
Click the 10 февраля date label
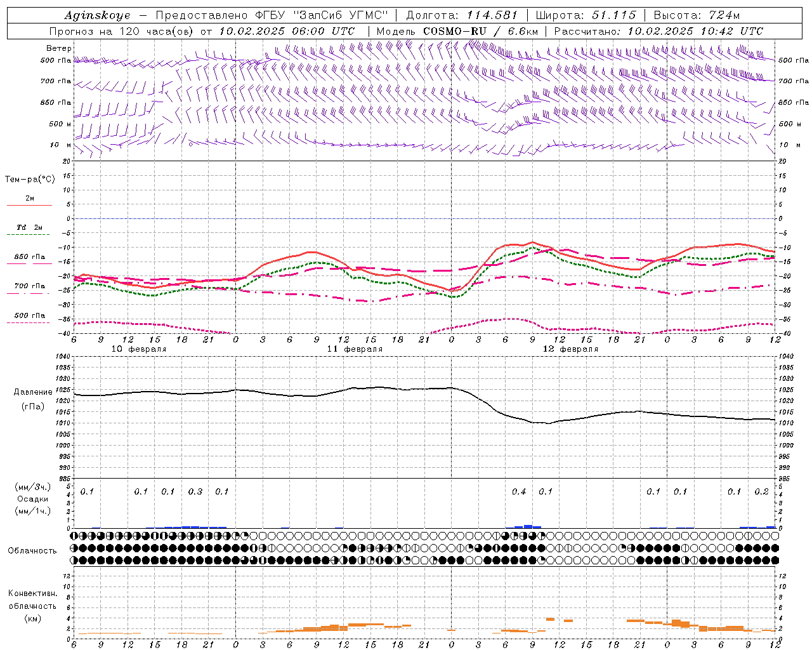pos(139,349)
